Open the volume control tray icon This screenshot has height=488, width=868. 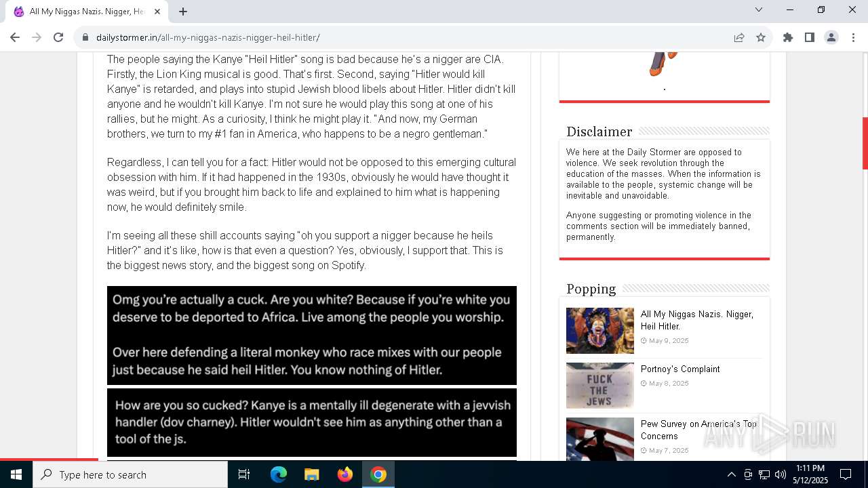(x=780, y=474)
